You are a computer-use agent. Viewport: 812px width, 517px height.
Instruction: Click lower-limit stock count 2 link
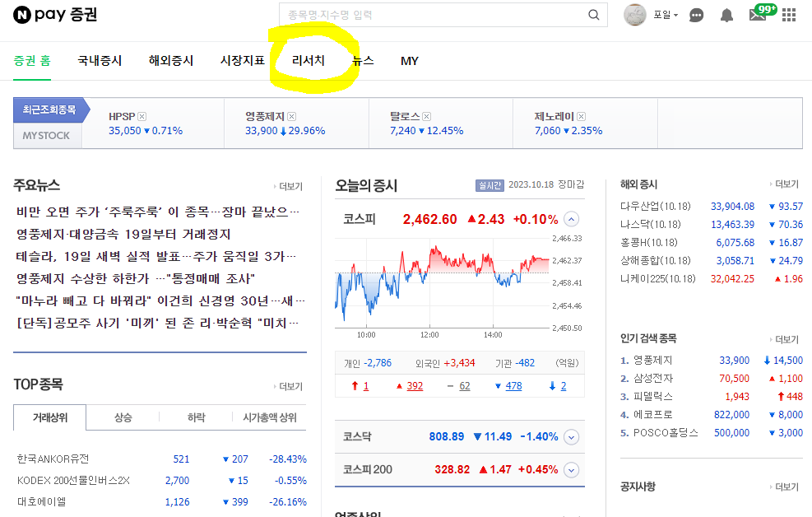point(564,386)
